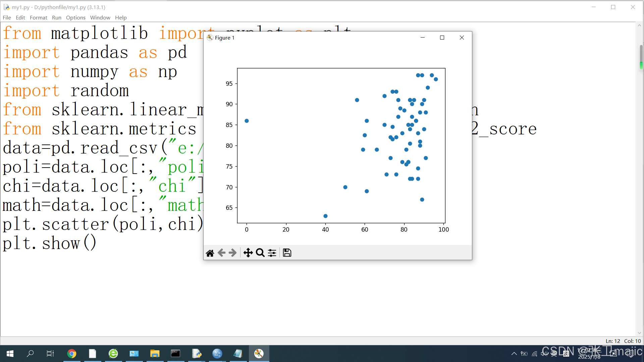Open File Explorer from the taskbar
Viewport: 644px width, 362px height.
(x=155, y=354)
